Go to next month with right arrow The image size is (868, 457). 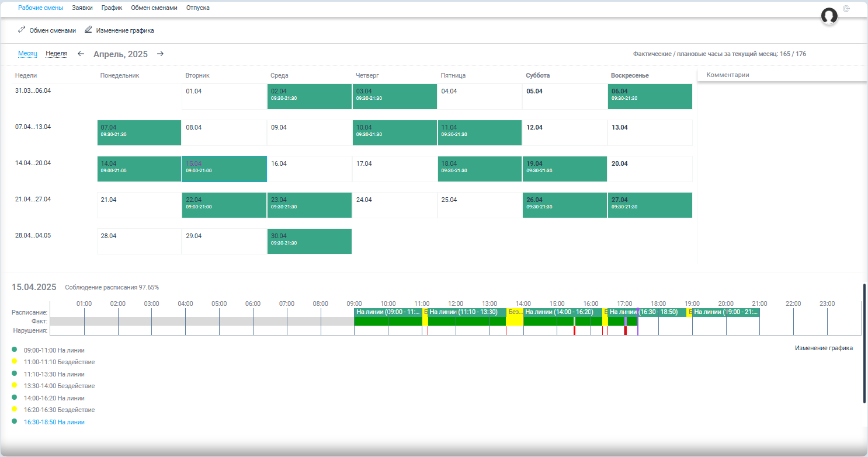161,54
